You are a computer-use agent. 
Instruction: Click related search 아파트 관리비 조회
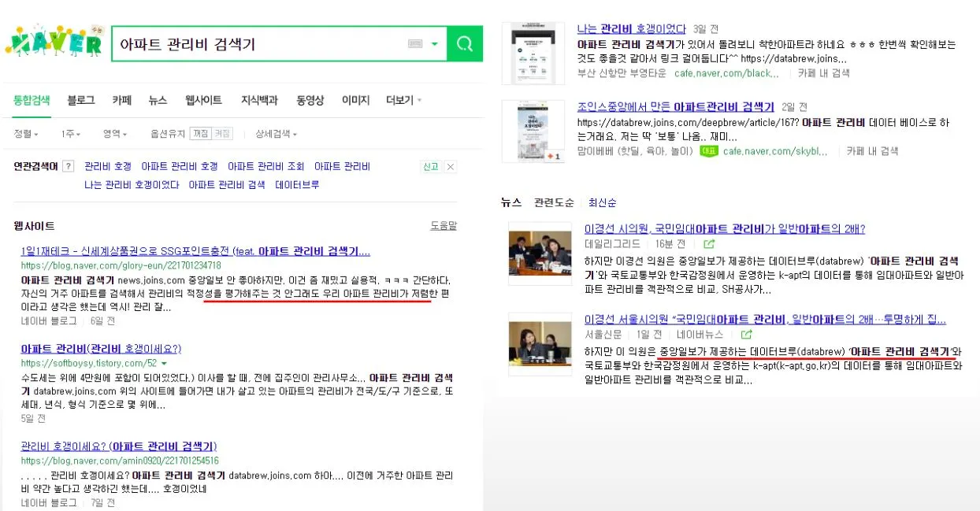(266, 166)
